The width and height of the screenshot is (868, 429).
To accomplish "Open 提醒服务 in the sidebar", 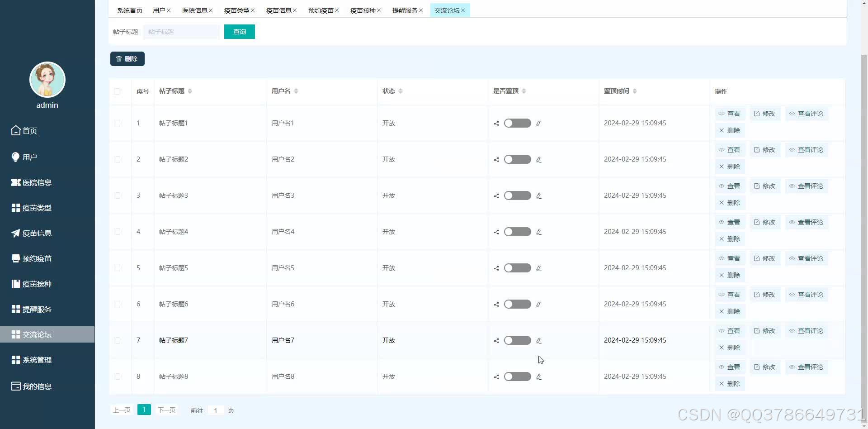I will coord(47,309).
